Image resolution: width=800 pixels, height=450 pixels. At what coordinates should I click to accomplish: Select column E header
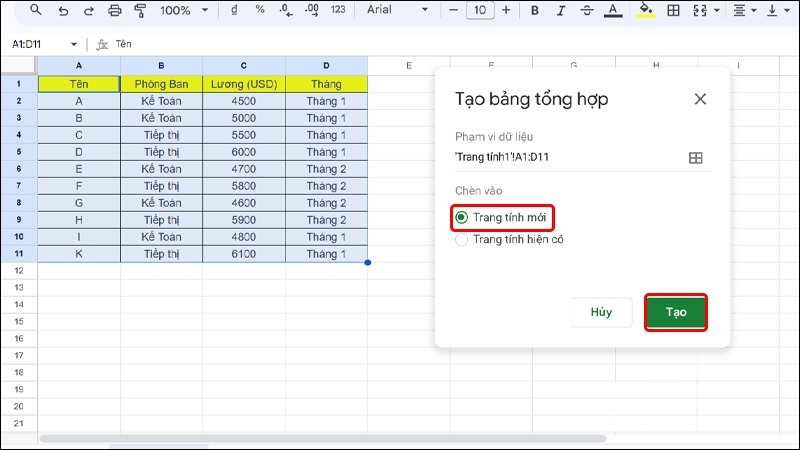(x=409, y=65)
